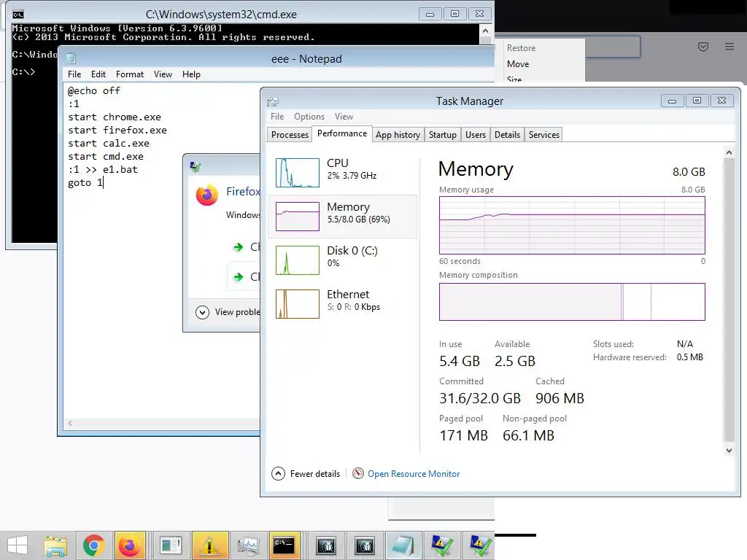This screenshot has width=747, height=560.
Task: Select the Disk 0 (C:) performance entry
Action: click(x=343, y=260)
